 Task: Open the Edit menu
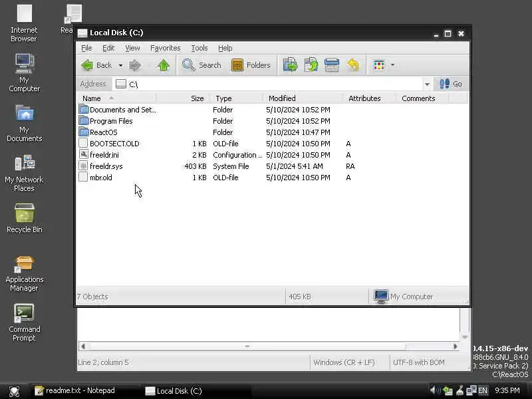pyautogui.click(x=108, y=48)
